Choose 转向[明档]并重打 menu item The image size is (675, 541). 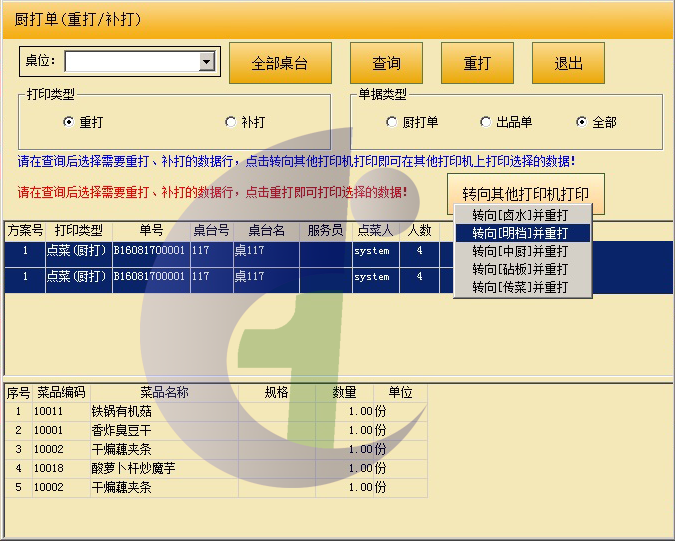point(523,233)
